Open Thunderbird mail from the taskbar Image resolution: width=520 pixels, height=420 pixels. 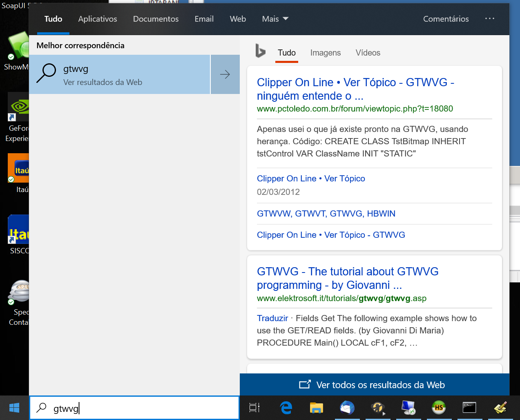tap(347, 407)
